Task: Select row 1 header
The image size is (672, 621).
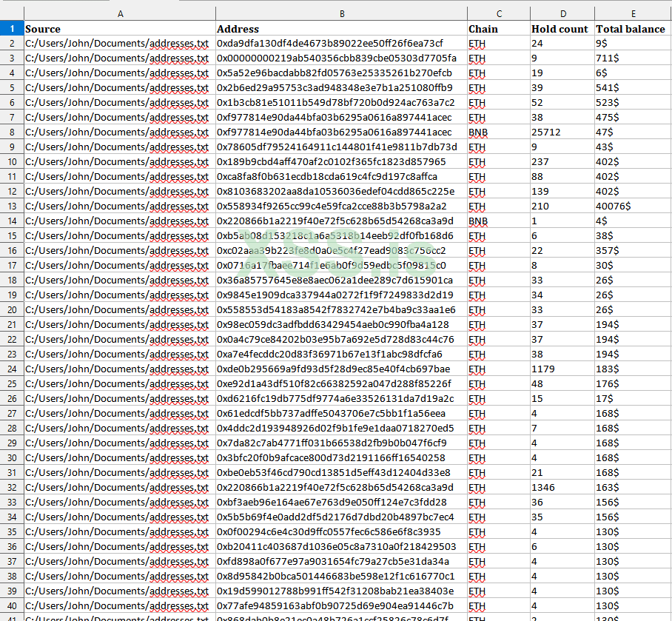Action: coord(12,29)
